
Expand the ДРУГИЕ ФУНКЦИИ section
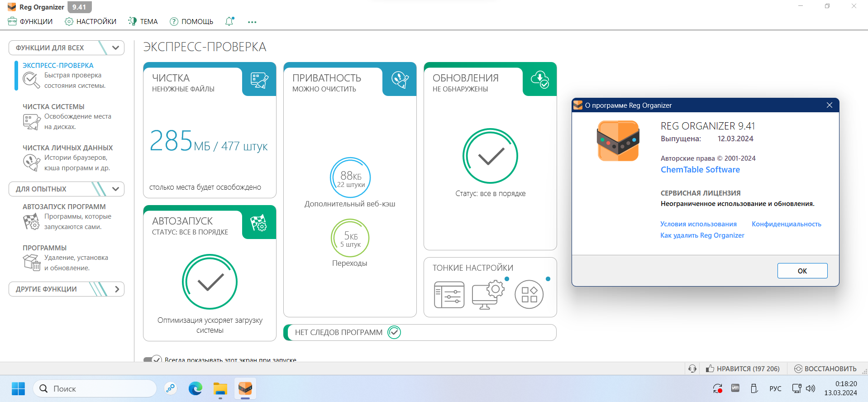point(67,289)
